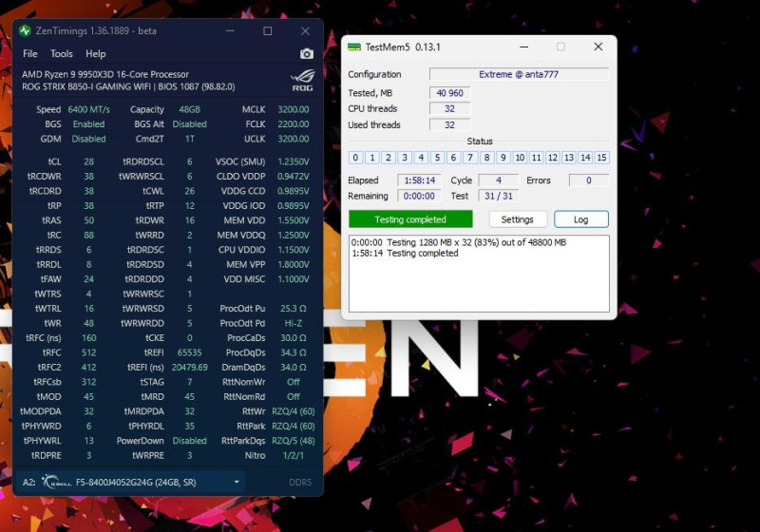Open the TestMem5 Log
Viewport: 760px width, 532px height.
click(580, 219)
